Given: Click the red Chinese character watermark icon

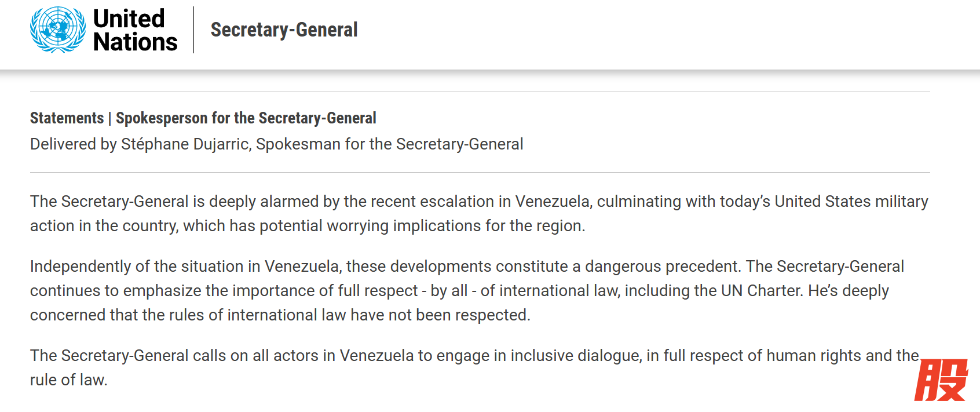Looking at the screenshot, I should point(941,380).
